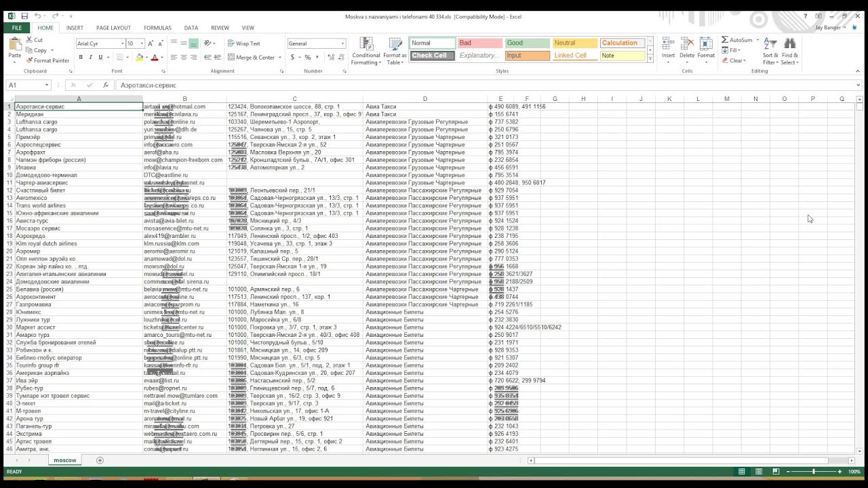
Task: Switch to the INSERT tab
Action: pyautogui.click(x=75, y=28)
